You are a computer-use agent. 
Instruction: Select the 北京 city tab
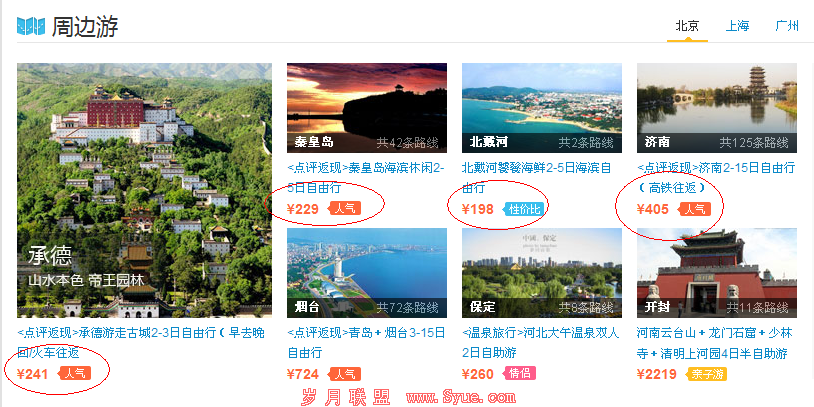[x=687, y=26]
